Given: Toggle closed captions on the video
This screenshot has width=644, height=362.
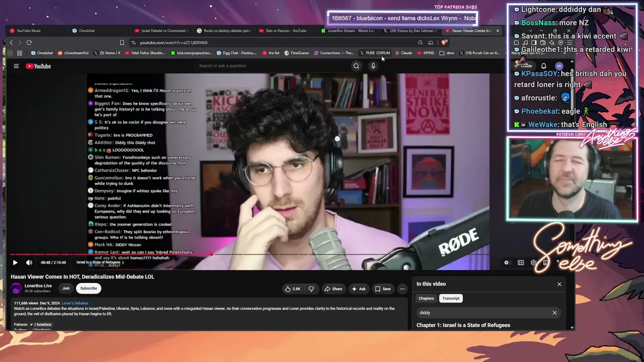Looking at the screenshot, I should tap(521, 262).
